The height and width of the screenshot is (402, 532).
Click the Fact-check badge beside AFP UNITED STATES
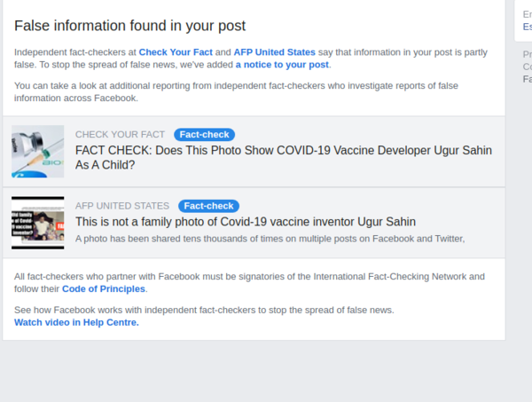coord(208,206)
